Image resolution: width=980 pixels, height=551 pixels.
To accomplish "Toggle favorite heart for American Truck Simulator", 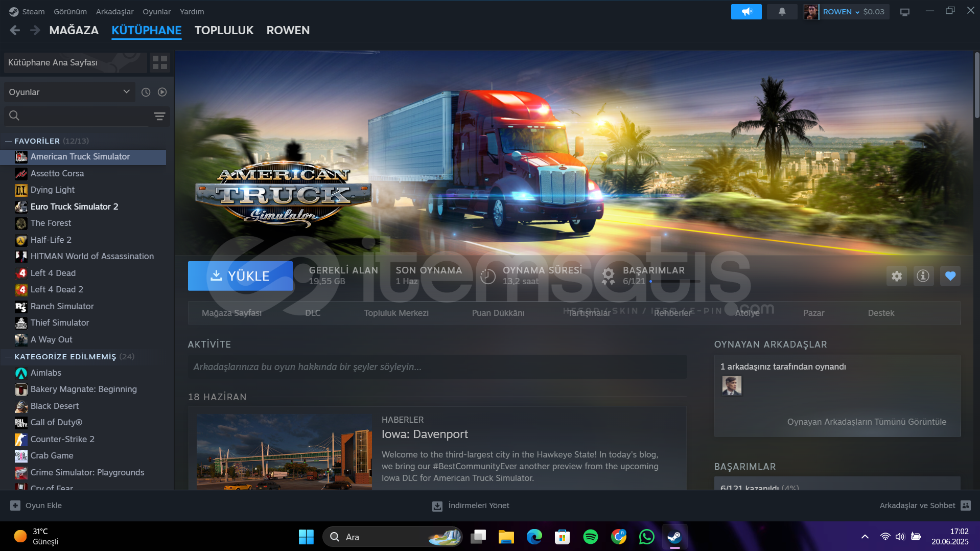I will tap(950, 276).
